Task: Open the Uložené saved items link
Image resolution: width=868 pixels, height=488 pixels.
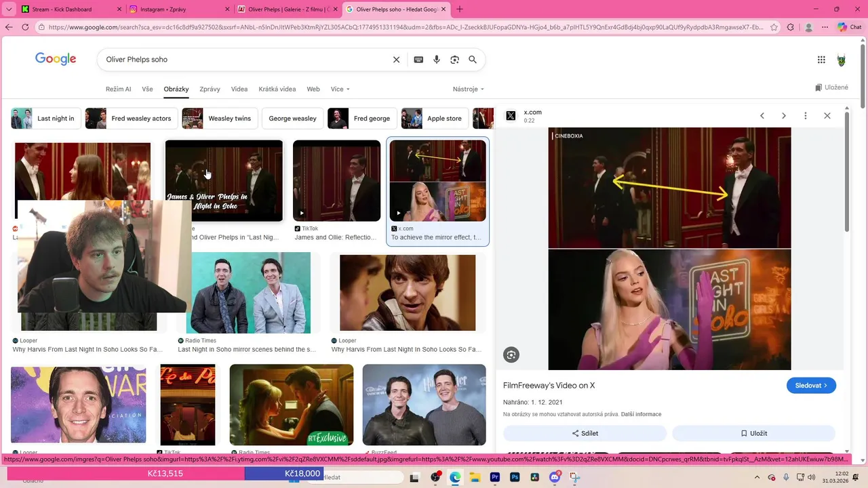Action: click(x=831, y=87)
